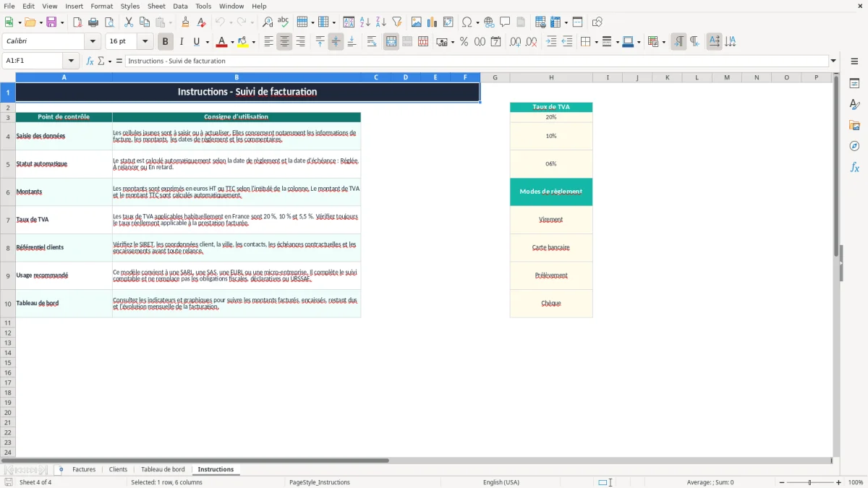Image resolution: width=868 pixels, height=488 pixels.
Task: Click PageStyle_Instructions in status bar
Action: (319, 482)
